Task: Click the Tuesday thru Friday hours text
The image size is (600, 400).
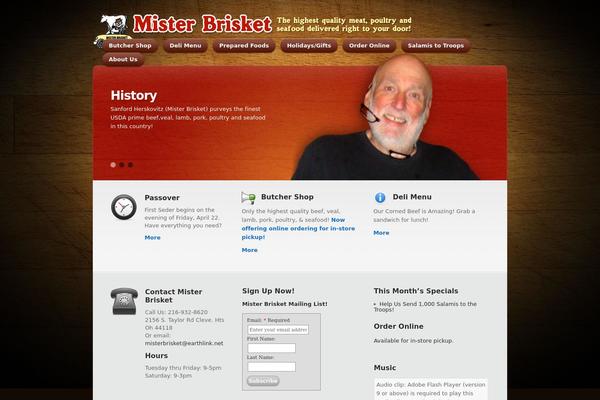Action: click(183, 368)
